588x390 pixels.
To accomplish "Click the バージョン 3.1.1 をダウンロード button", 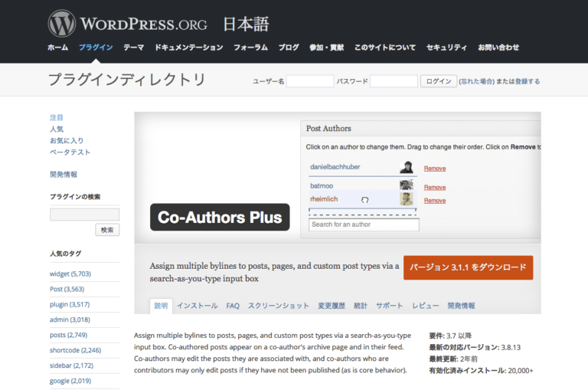I will point(468,267).
